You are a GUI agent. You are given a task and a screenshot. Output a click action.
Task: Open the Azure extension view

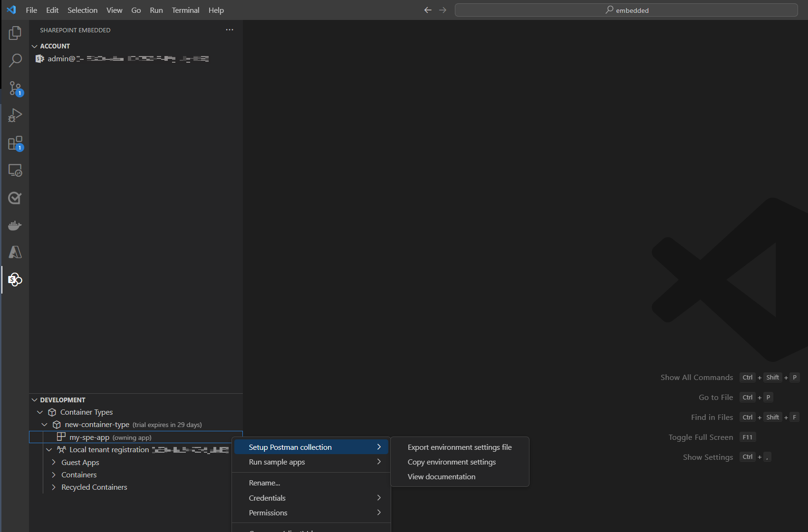(15, 252)
